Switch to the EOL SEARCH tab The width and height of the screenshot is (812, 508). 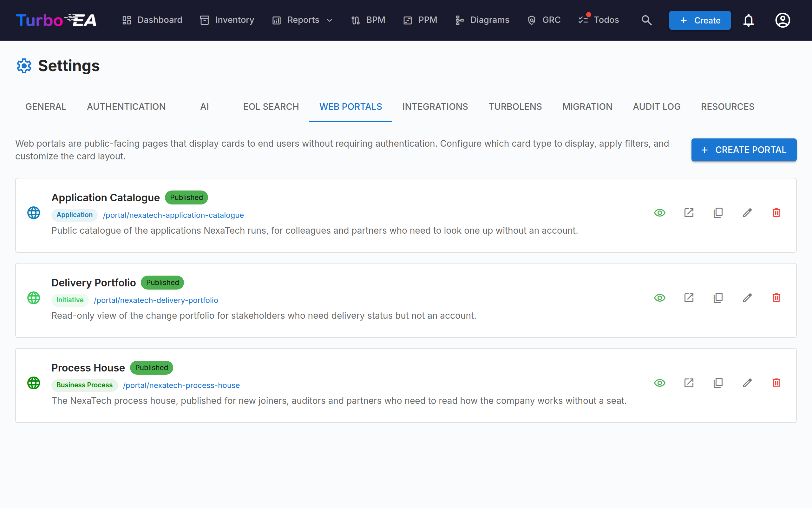click(271, 107)
